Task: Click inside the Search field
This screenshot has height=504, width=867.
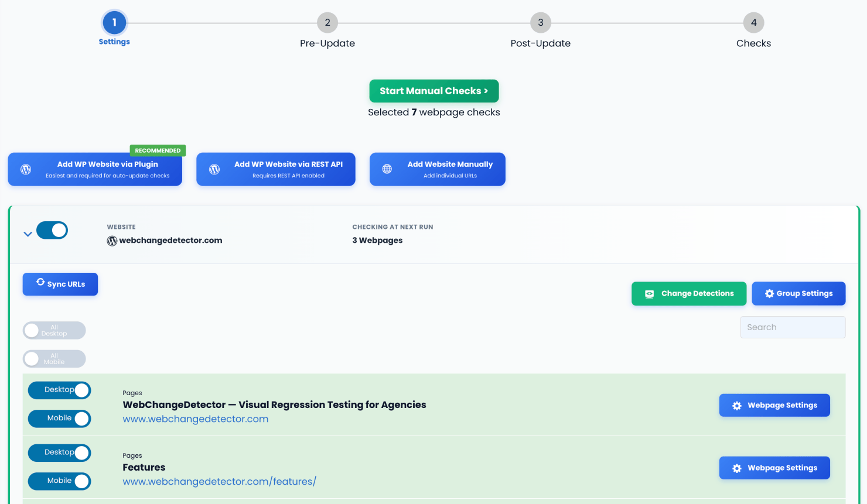Action: pos(793,327)
